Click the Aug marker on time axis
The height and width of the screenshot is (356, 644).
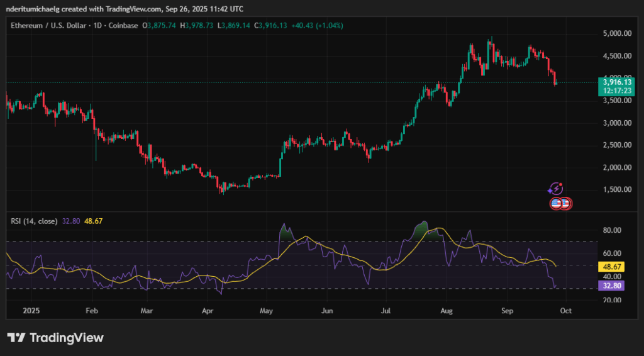point(447,311)
